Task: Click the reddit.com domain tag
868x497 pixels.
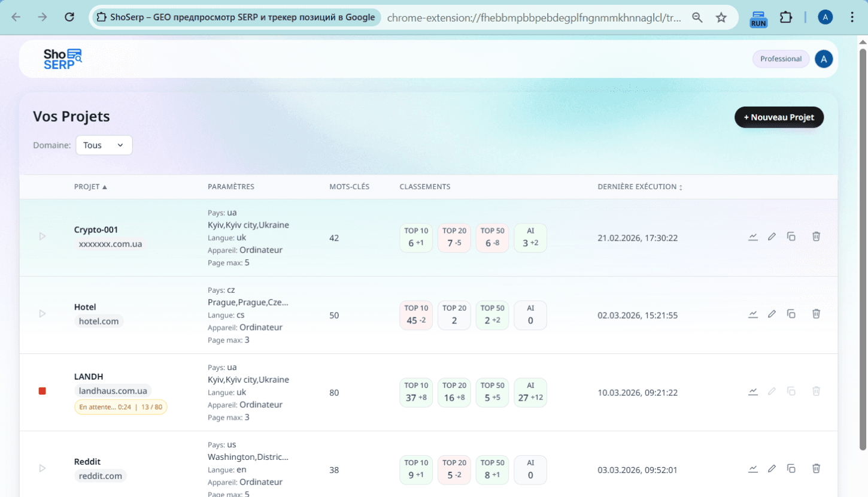Action: [101, 476]
